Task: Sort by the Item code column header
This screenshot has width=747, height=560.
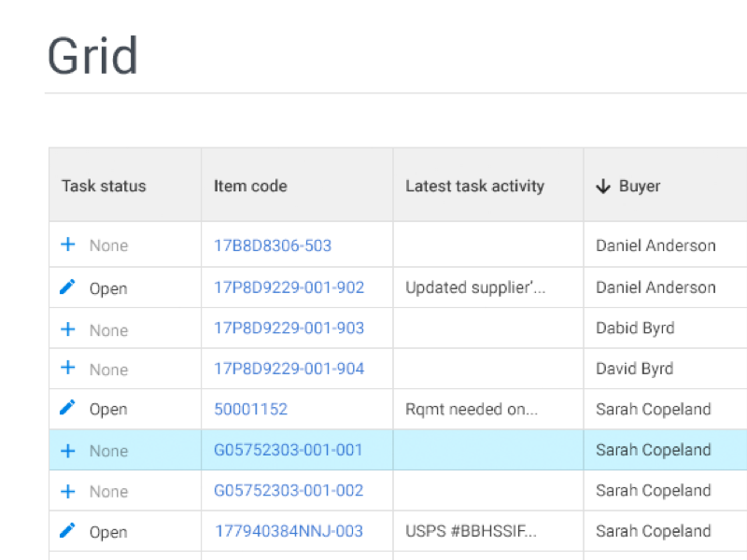Action: point(250,187)
